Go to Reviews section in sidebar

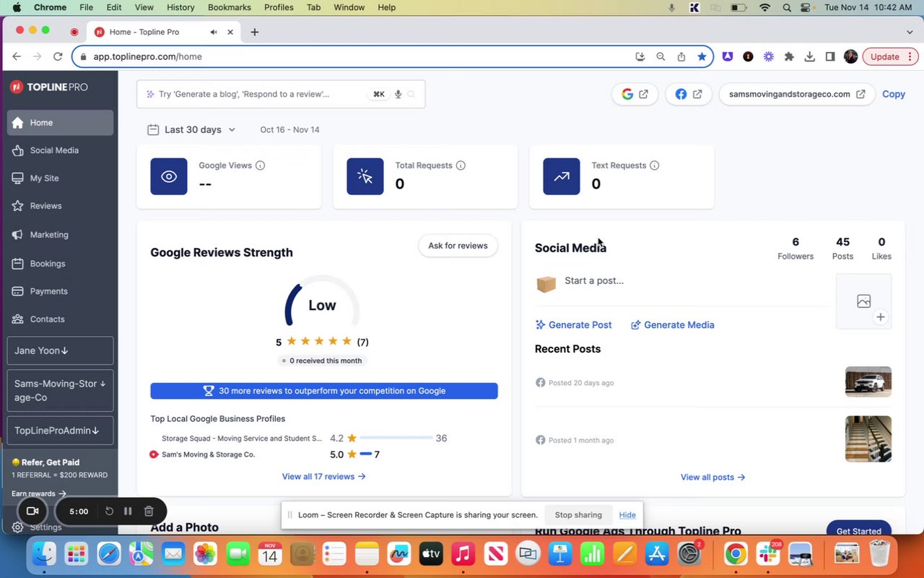(60, 206)
